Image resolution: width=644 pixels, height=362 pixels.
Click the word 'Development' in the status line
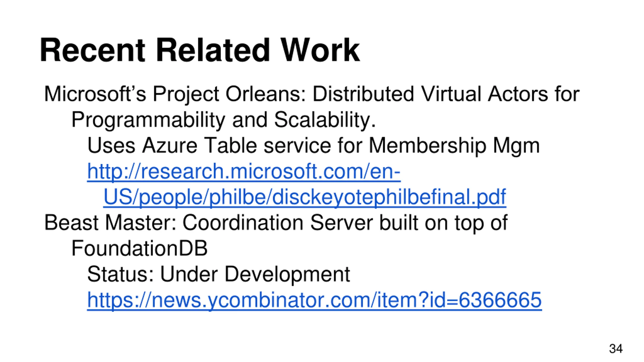[287, 274]
